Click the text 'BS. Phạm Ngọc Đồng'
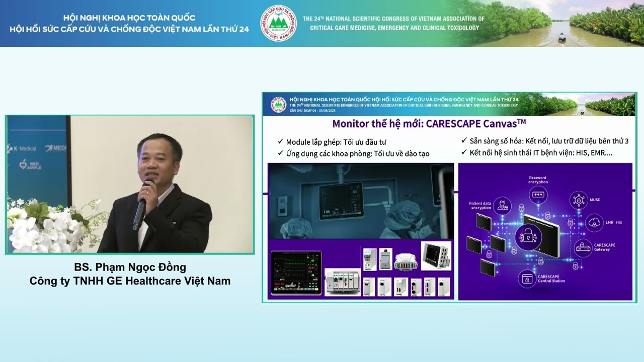This screenshot has width=644, height=362. tap(130, 267)
